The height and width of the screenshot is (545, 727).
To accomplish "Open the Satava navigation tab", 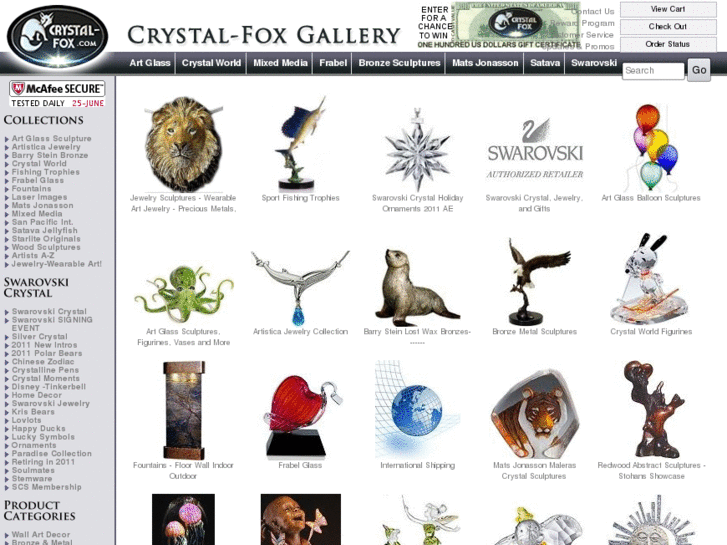I will [x=545, y=63].
